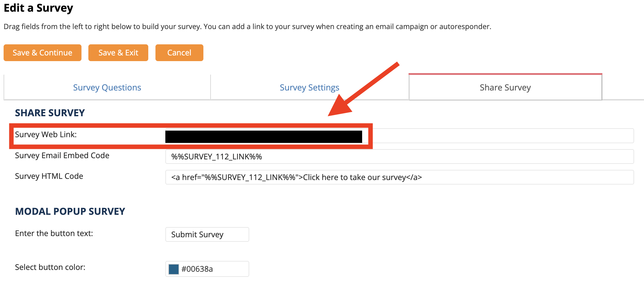Viewport: 644px width, 284px height.
Task: Open the blue button color swatch
Action: click(174, 269)
